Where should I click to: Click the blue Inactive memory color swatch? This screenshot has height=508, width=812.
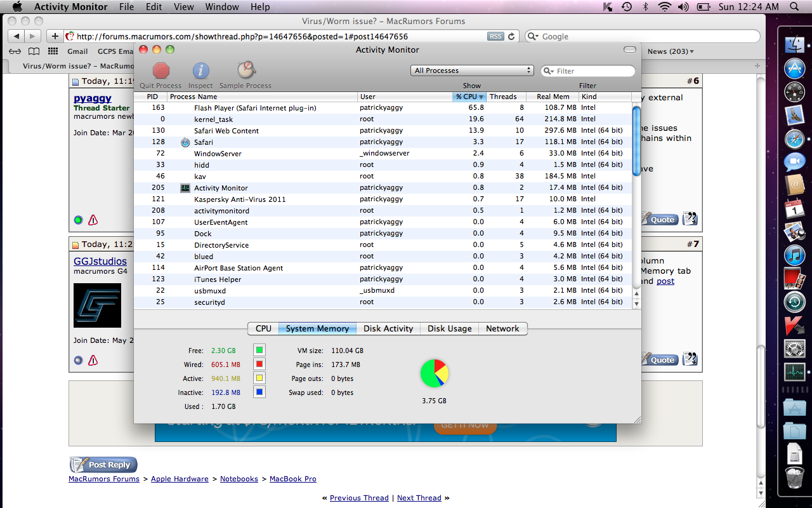pyautogui.click(x=259, y=392)
